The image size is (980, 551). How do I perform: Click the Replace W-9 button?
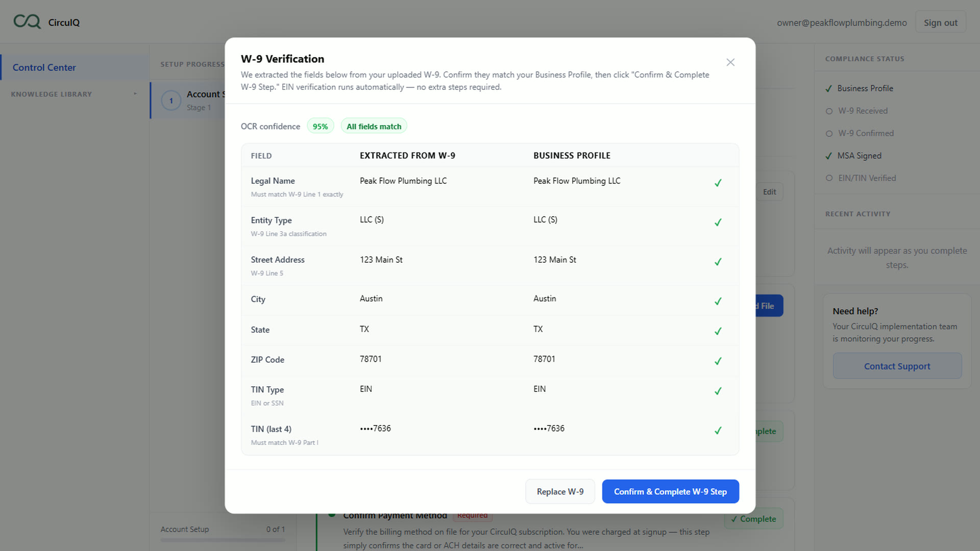point(560,491)
